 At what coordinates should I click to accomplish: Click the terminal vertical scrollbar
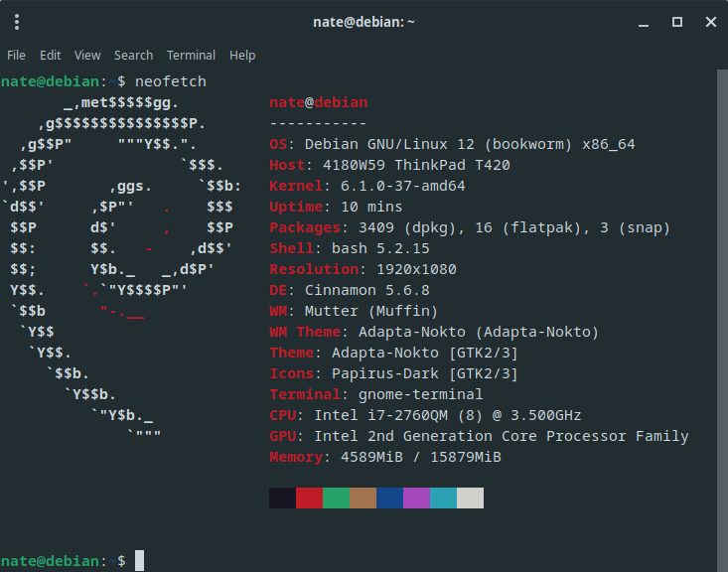pos(722,321)
